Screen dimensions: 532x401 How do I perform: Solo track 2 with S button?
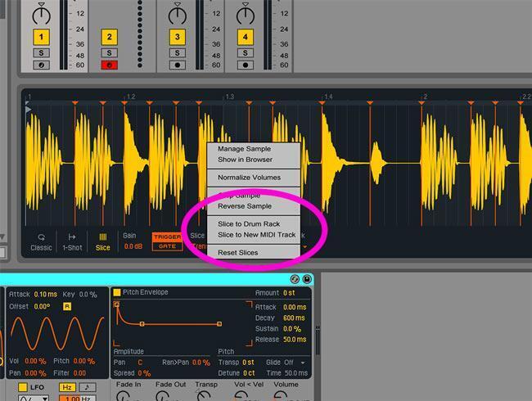tap(109, 53)
